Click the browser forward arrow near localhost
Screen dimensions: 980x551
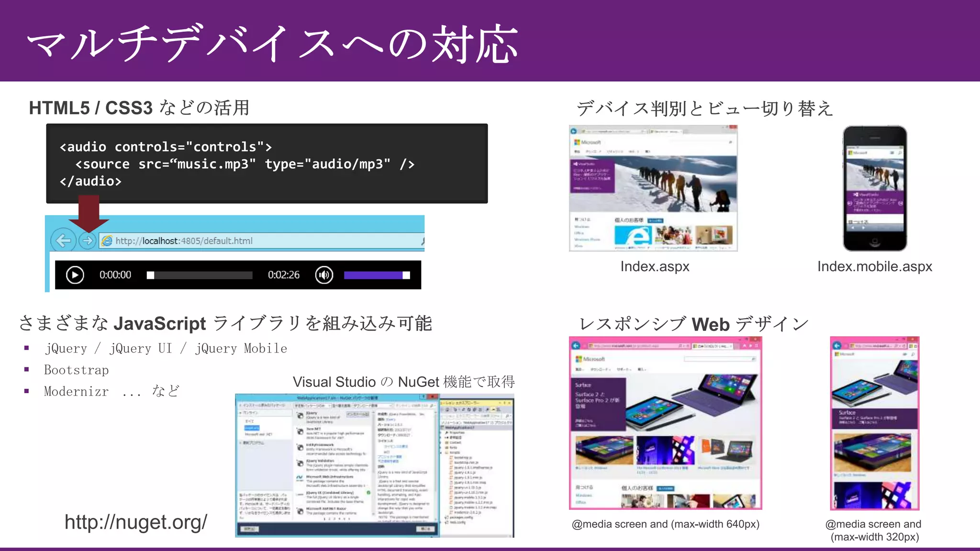(x=87, y=241)
